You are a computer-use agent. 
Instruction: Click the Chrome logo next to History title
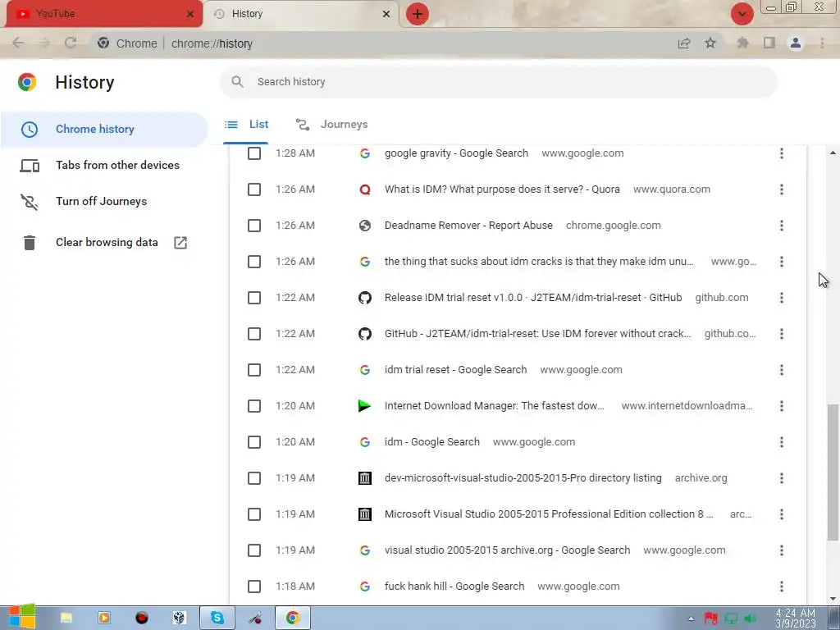(27, 82)
